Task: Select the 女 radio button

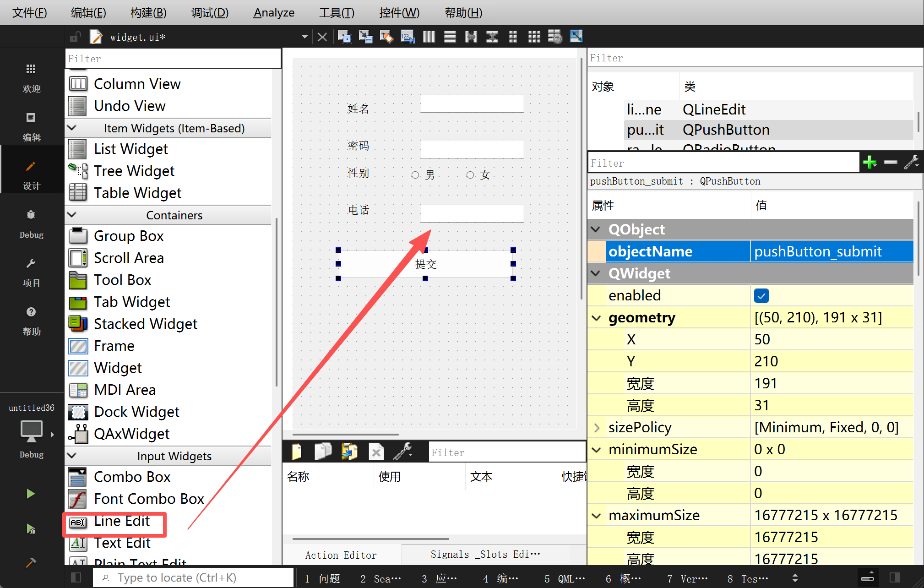Action: coord(470,175)
